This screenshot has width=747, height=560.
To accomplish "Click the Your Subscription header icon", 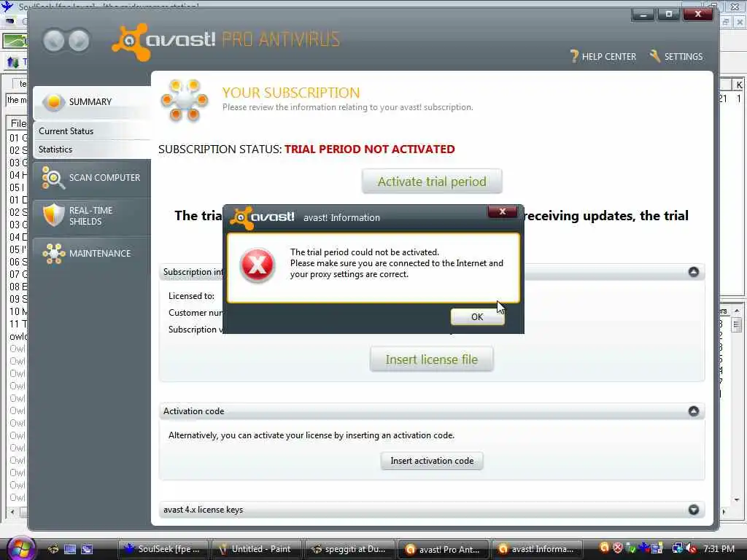I will [x=185, y=100].
